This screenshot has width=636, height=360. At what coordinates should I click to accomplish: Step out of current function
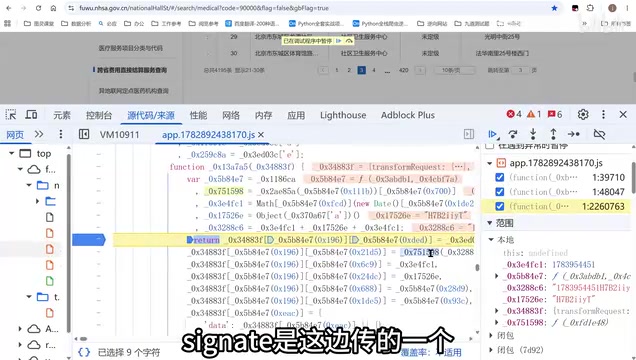[553, 134]
